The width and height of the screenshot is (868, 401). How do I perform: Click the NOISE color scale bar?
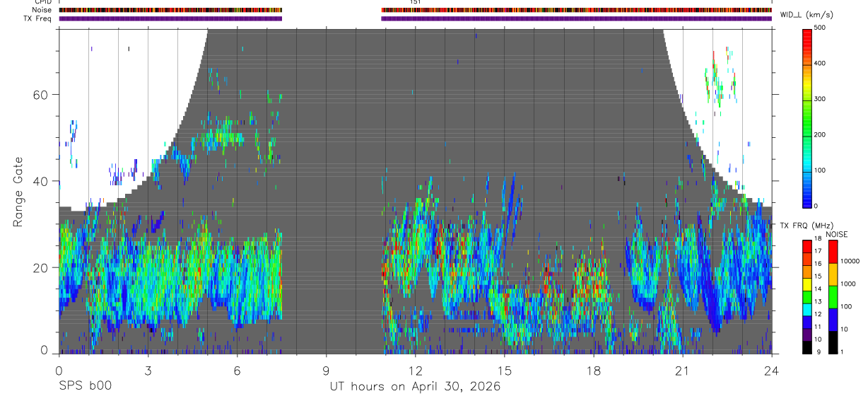pos(833,296)
